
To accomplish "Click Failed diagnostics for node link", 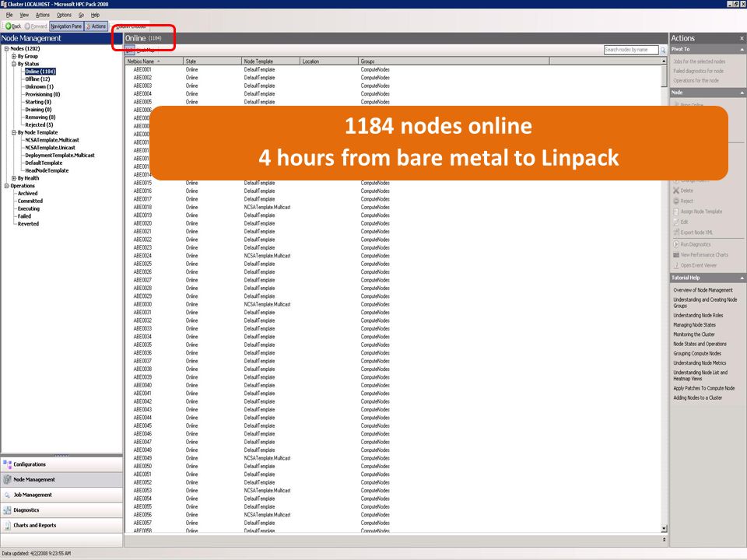I will pos(698,71).
